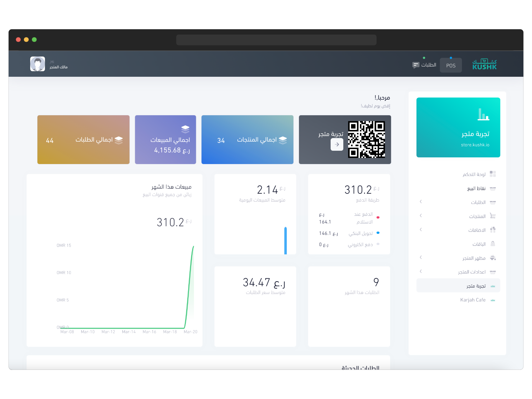Click the اجمالي الطلبات total orders card
This screenshot has width=532, height=399.
click(x=83, y=140)
